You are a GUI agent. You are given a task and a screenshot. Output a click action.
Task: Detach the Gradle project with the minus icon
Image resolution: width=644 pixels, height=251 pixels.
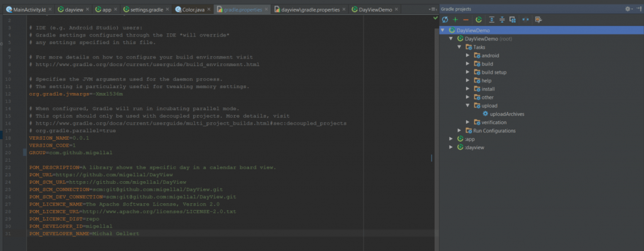pos(466,20)
